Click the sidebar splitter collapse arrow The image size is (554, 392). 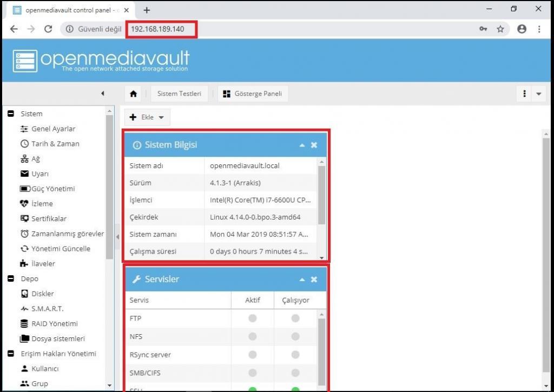(x=117, y=237)
